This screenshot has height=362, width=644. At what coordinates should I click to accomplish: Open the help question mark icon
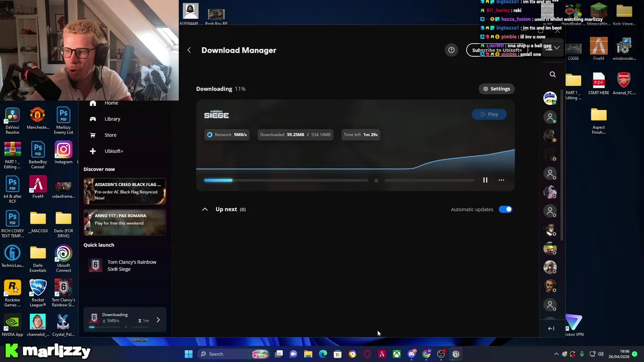point(451,50)
